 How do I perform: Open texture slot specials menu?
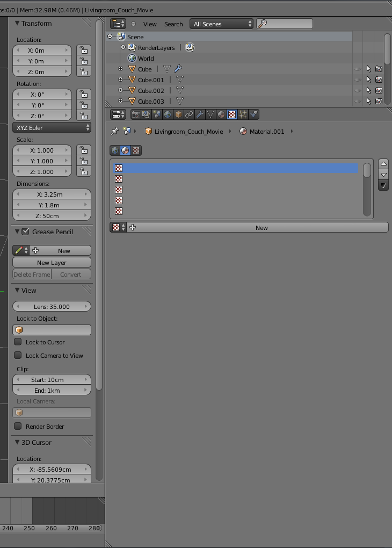click(x=383, y=185)
